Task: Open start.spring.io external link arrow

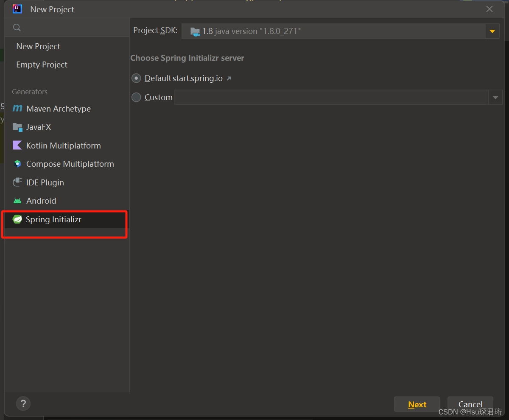Action: point(229,78)
